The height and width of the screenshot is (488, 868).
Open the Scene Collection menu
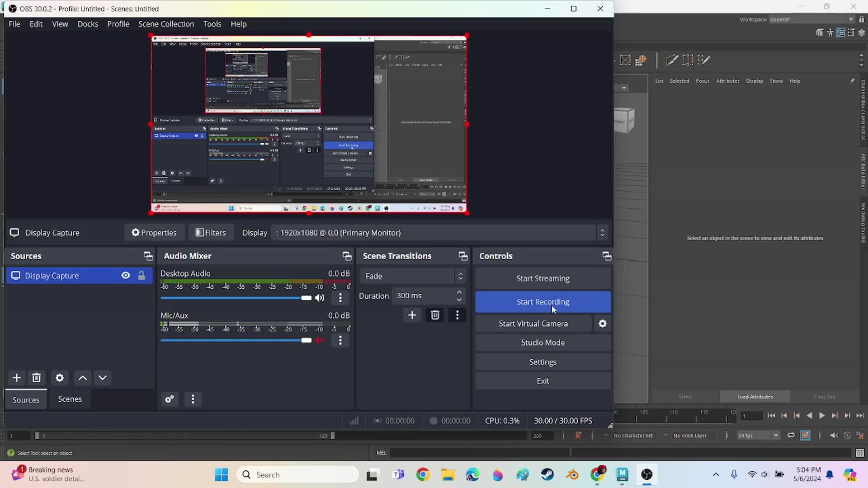click(x=166, y=24)
